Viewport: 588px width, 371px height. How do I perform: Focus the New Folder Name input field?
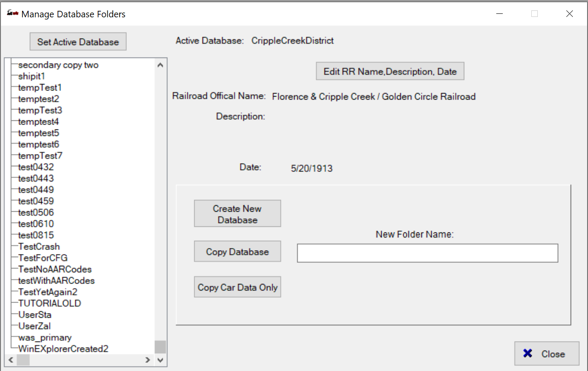[x=427, y=253]
